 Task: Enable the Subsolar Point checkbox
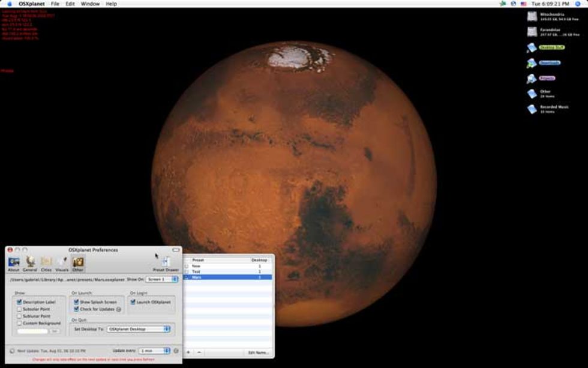[x=20, y=309]
